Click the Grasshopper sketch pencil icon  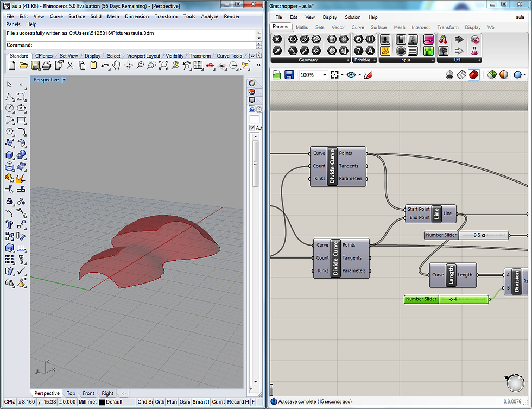coord(368,75)
